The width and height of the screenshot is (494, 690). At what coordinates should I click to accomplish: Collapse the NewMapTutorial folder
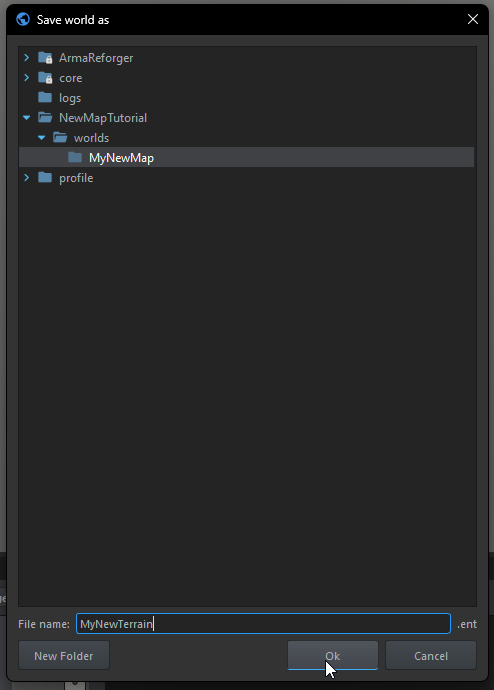[x=26, y=117]
